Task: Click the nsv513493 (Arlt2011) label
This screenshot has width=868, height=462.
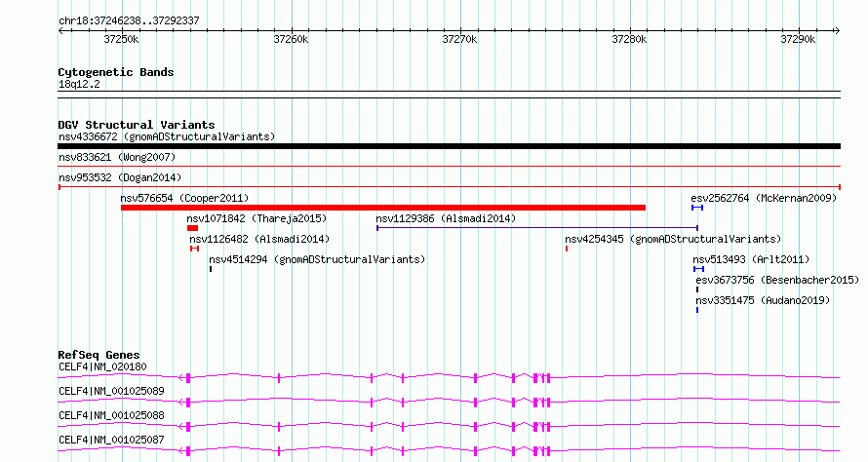Action: (751, 259)
